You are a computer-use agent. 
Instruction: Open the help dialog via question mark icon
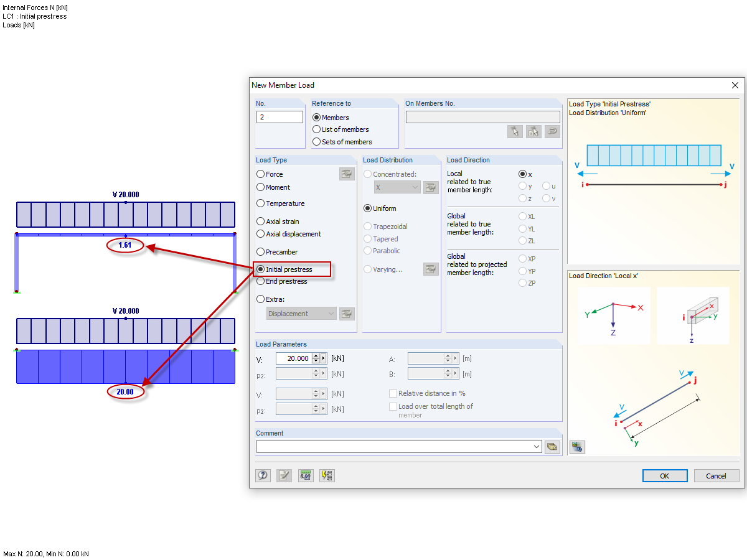pyautogui.click(x=263, y=475)
